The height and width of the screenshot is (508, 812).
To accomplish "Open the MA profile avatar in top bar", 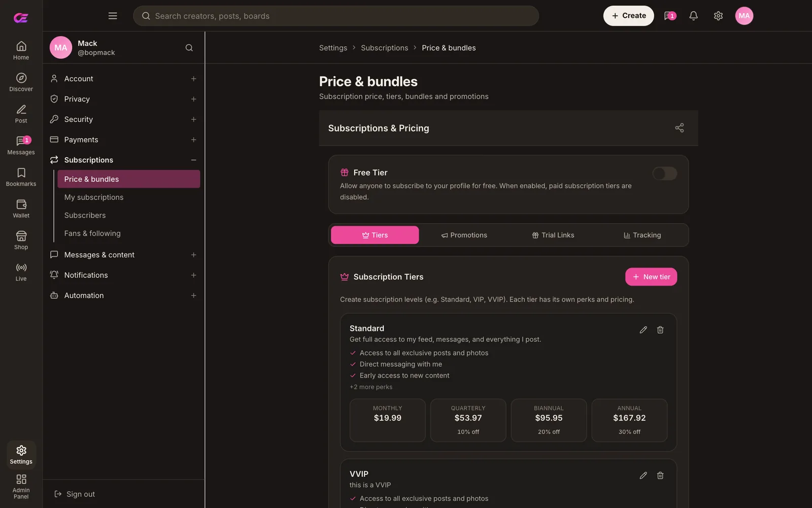I will (744, 16).
